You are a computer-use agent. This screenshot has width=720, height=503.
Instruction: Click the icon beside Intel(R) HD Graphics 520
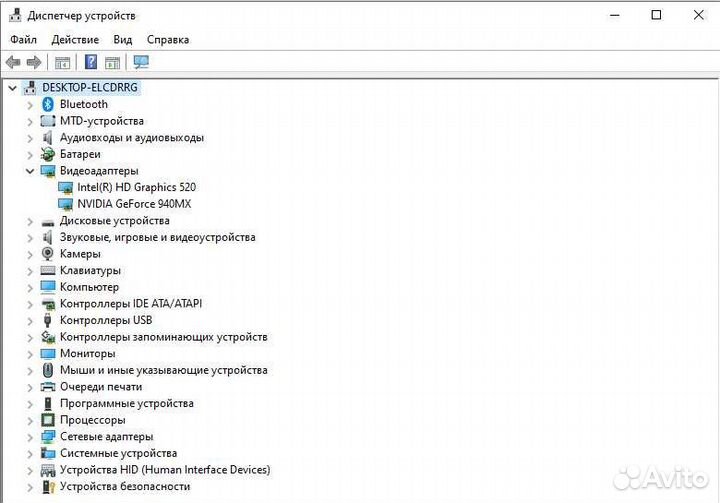pos(66,187)
